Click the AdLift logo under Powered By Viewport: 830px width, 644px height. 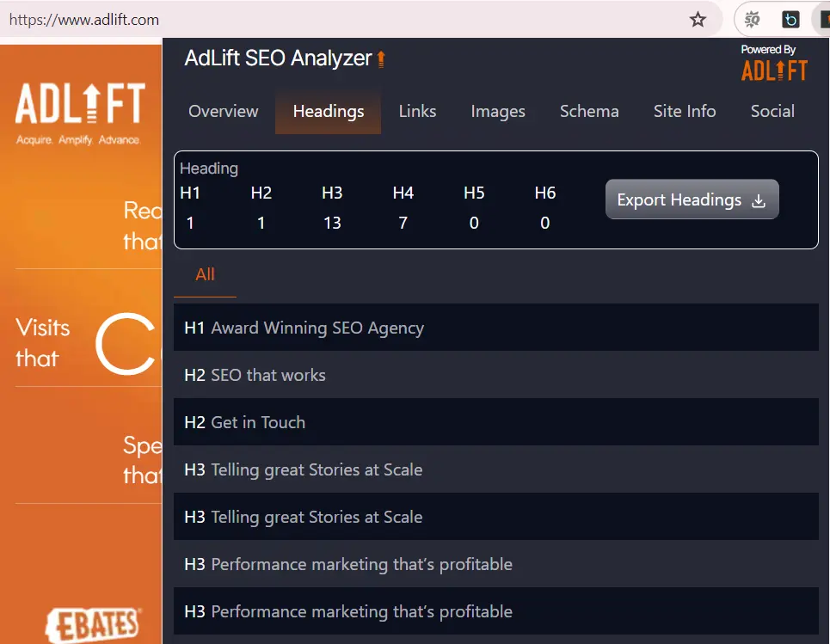pos(774,71)
